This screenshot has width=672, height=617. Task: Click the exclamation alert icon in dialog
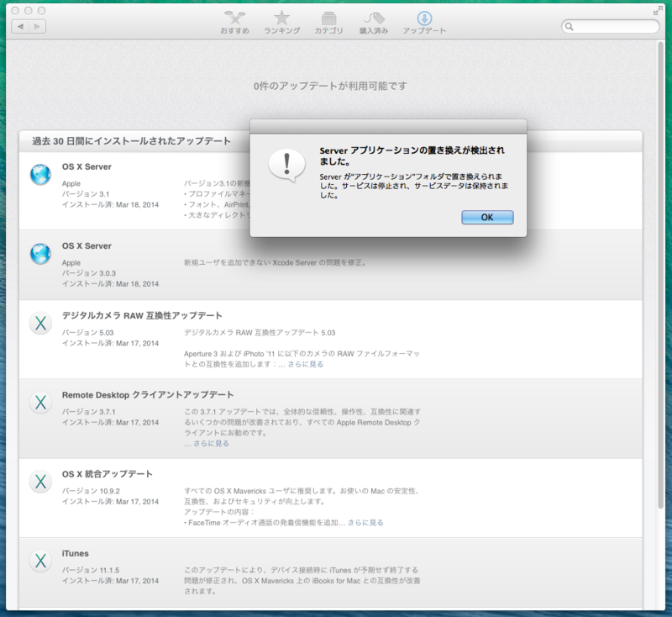(x=286, y=166)
